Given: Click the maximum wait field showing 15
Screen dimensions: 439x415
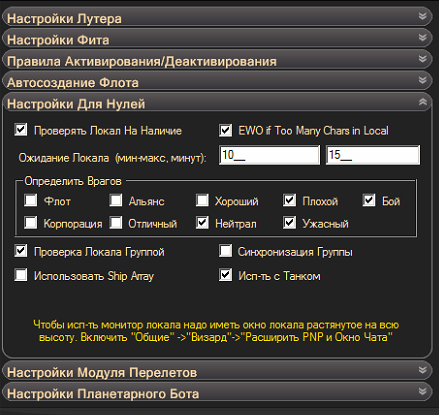Looking at the screenshot, I should click(373, 155).
